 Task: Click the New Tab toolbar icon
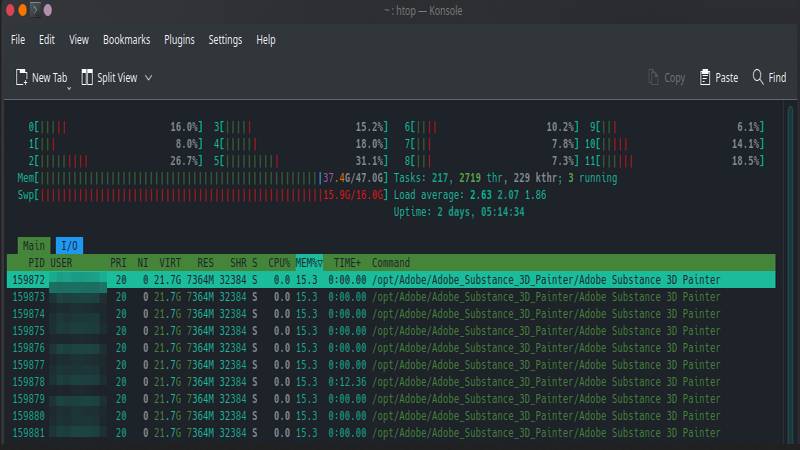pos(22,77)
